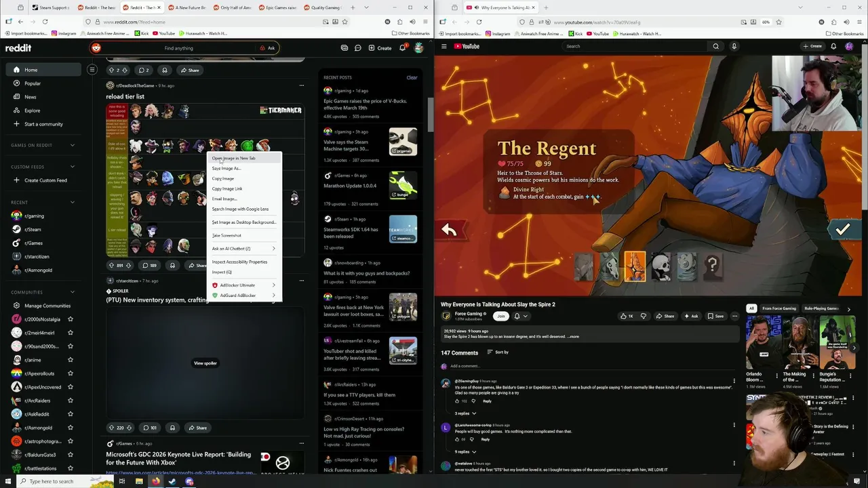Expand 9 replies under LarsAwesome comment
868x488 pixels.
click(465, 451)
